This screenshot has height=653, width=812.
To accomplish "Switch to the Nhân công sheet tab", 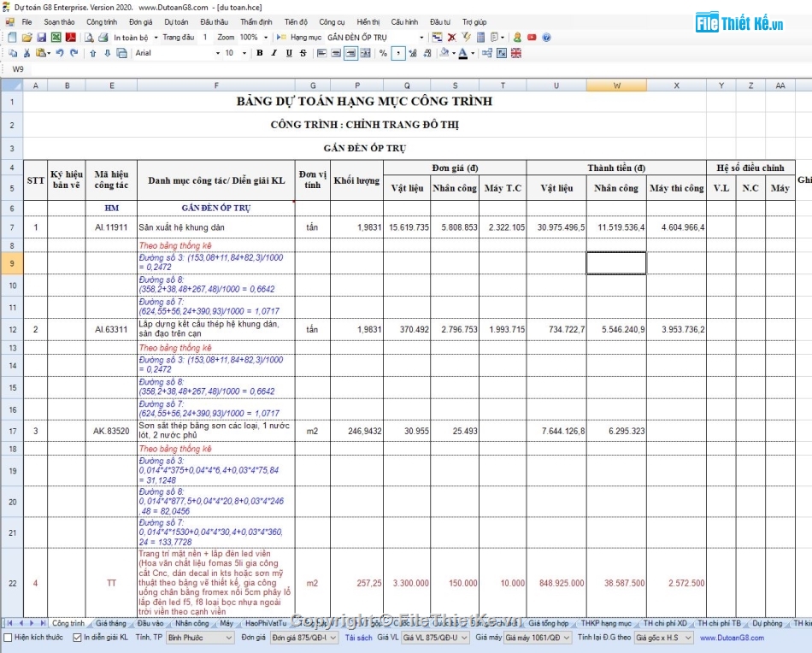I will click(x=191, y=623).
